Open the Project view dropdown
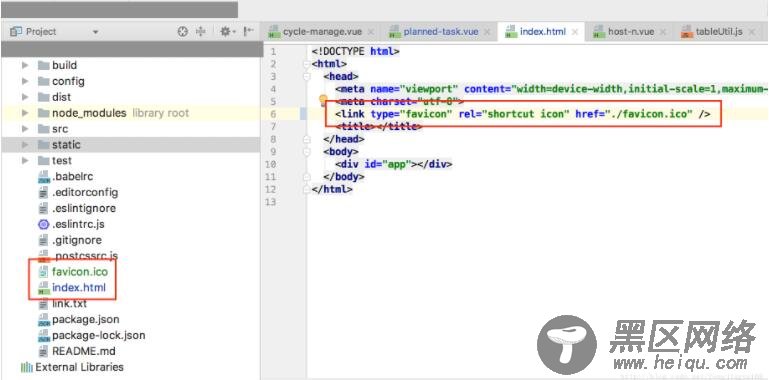The image size is (769, 380). pos(95,32)
